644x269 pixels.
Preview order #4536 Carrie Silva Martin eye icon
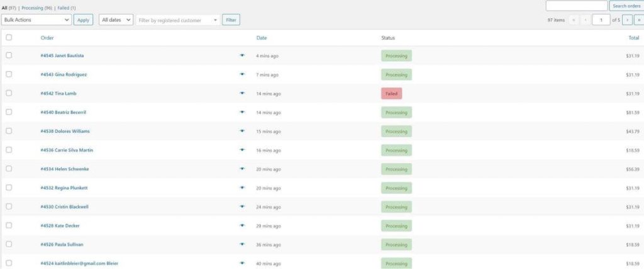[242, 150]
